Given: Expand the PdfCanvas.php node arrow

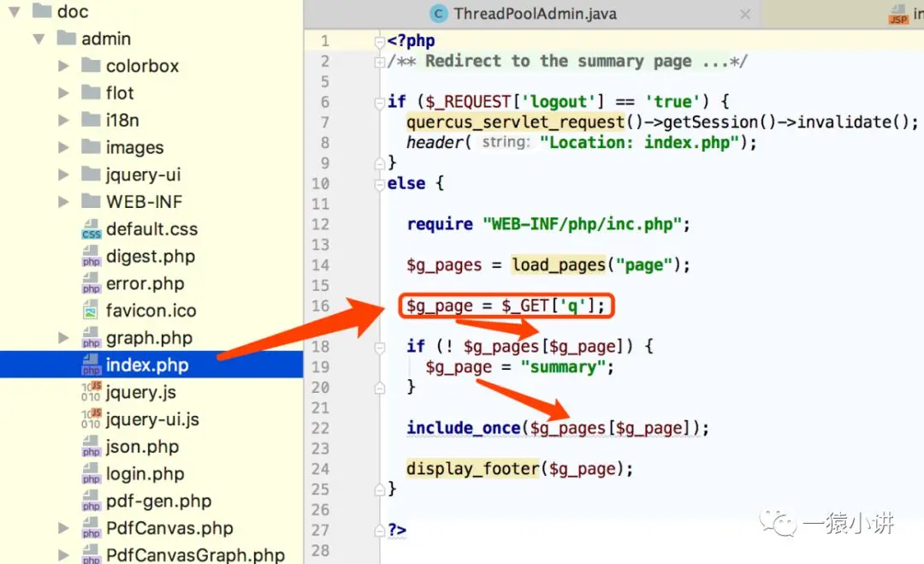Looking at the screenshot, I should coord(63,528).
